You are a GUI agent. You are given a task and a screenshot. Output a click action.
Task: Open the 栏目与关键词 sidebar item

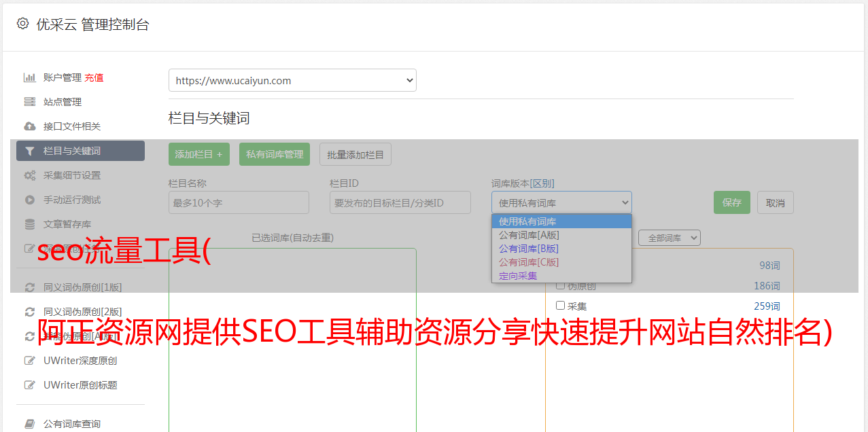[80, 151]
